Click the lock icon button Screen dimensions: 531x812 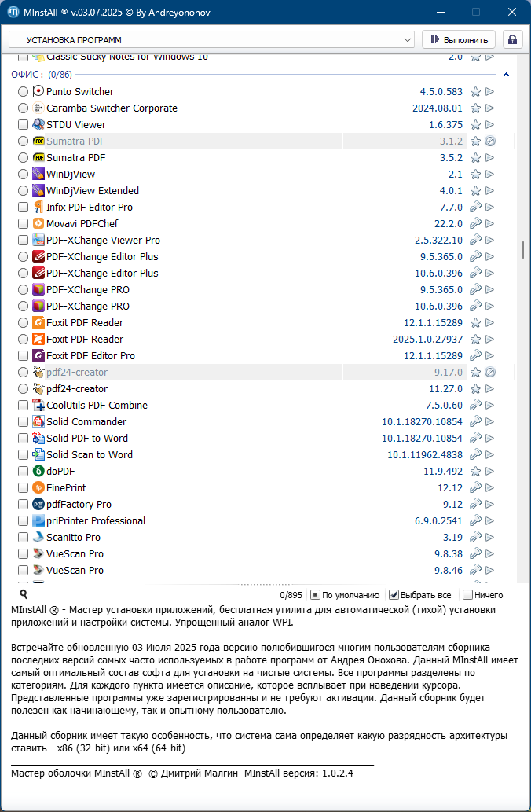point(512,40)
